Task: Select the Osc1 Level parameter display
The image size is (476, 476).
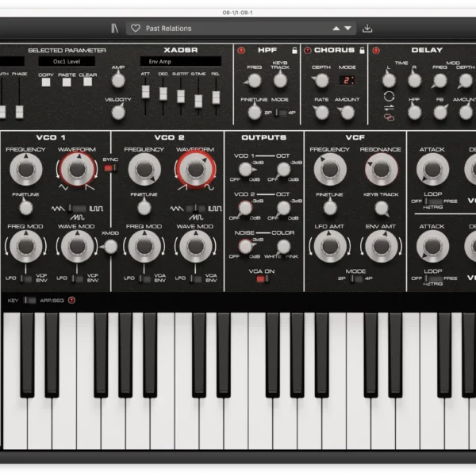Action: click(67, 61)
